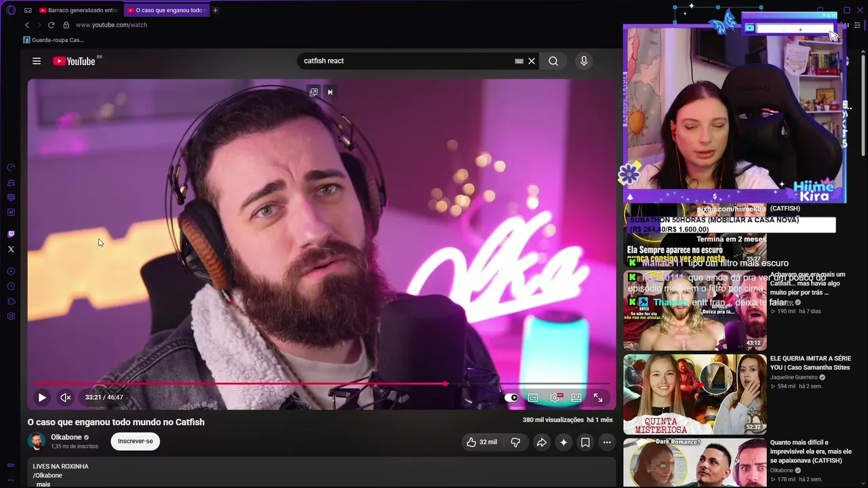Click the '1,35 mi de inscritos' subscriber count
The image size is (868, 488).
tap(75, 447)
